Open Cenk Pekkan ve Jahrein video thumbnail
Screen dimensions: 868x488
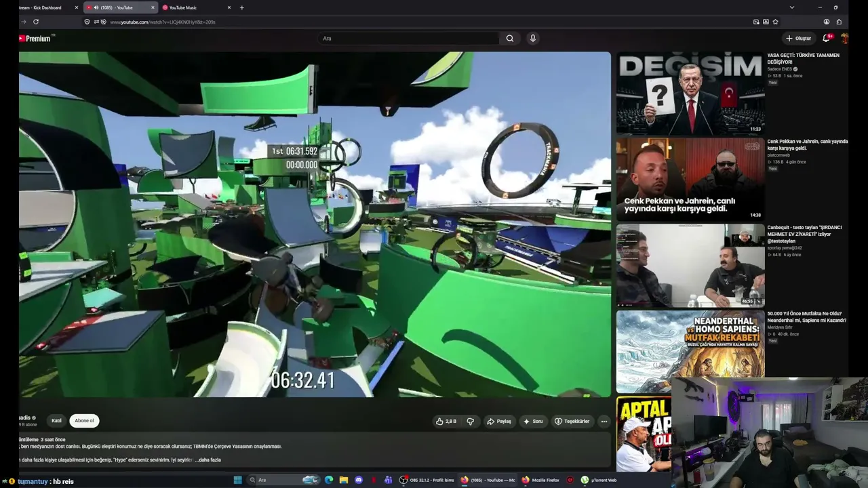coord(690,179)
